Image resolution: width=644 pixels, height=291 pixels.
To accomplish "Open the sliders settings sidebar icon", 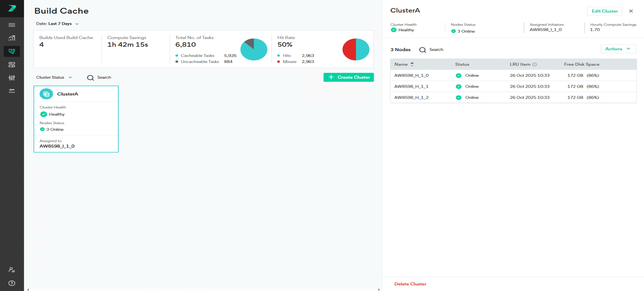I will (x=12, y=78).
